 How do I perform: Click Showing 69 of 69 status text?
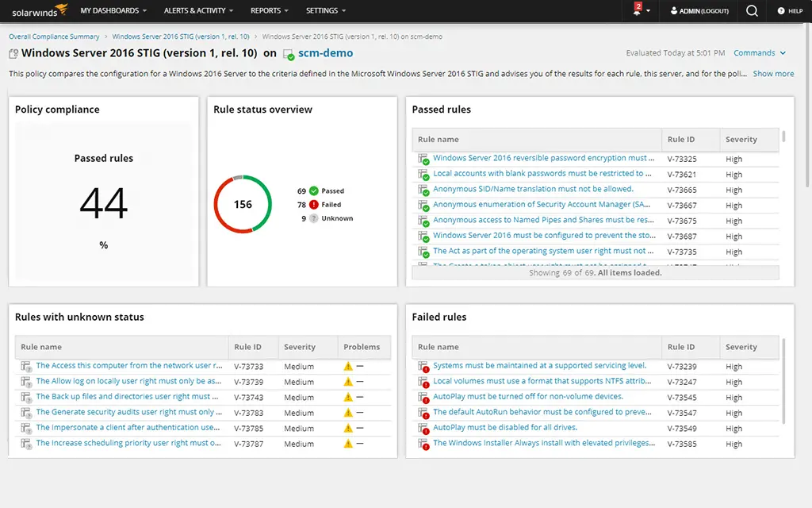point(595,273)
